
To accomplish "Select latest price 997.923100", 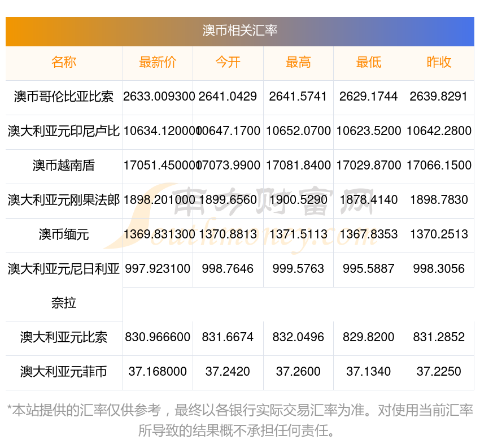I will coord(158,268).
